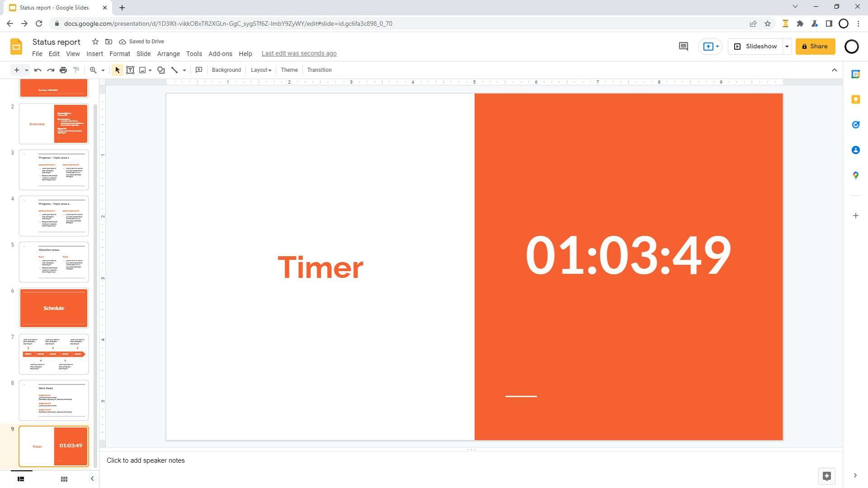Open the Format menu

[119, 53]
